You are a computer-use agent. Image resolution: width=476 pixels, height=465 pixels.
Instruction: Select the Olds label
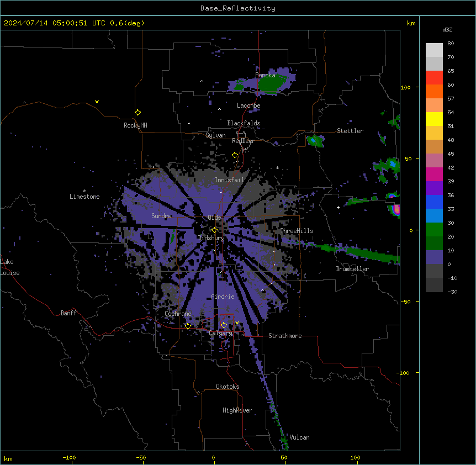[214, 218]
